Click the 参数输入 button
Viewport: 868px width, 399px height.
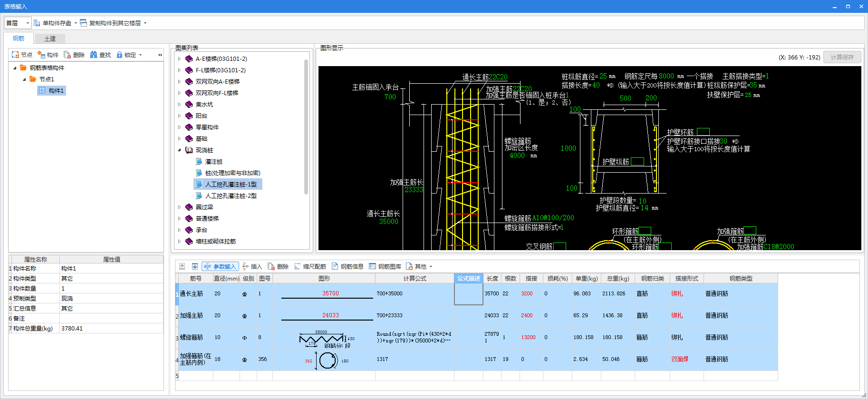point(220,266)
